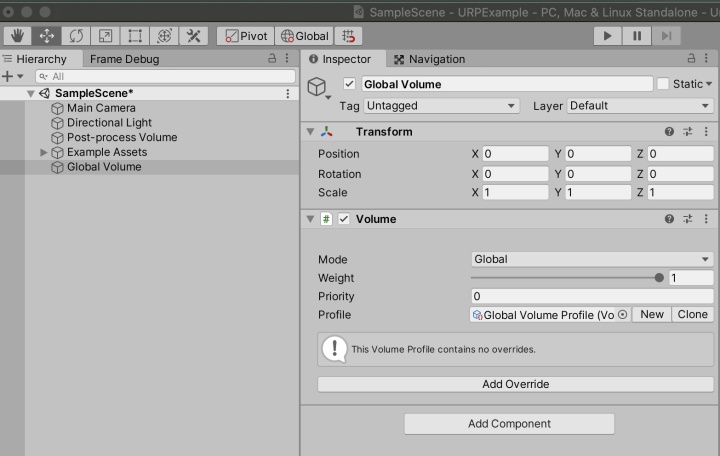Switch to Frame Debug tab
Screen dimensions: 720x456
tap(124, 59)
